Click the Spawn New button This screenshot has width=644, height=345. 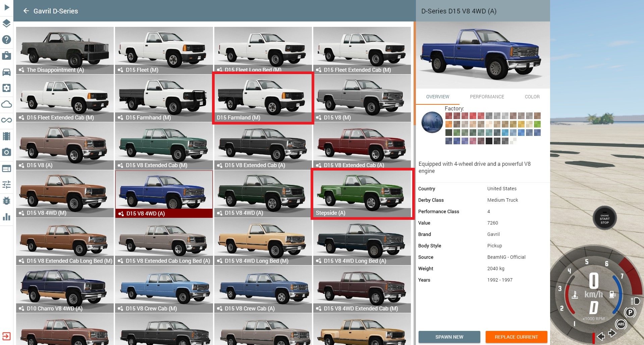point(449,337)
